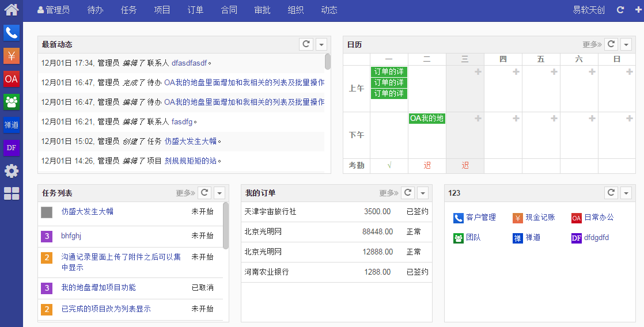Click the 最新动态 panel scrollbar
644x327 pixels.
pyautogui.click(x=328, y=62)
